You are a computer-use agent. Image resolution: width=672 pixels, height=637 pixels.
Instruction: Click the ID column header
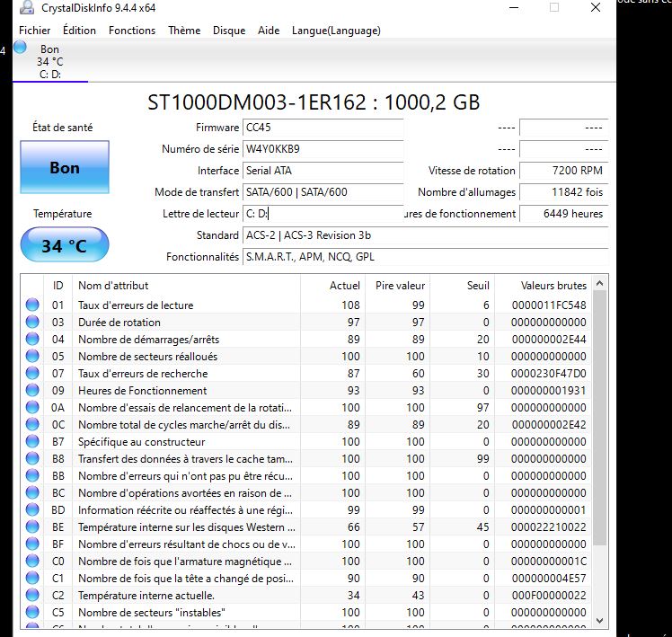coord(57,286)
